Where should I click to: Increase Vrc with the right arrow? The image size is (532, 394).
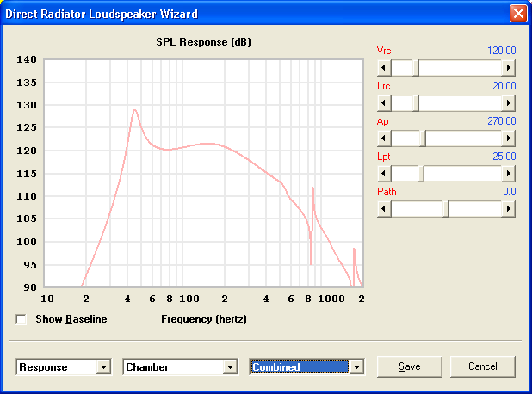tap(508, 68)
